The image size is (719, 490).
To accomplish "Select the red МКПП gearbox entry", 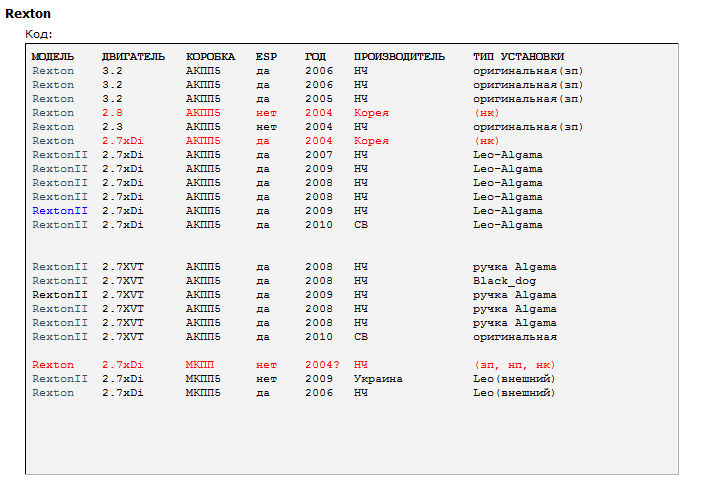I will [x=200, y=365].
